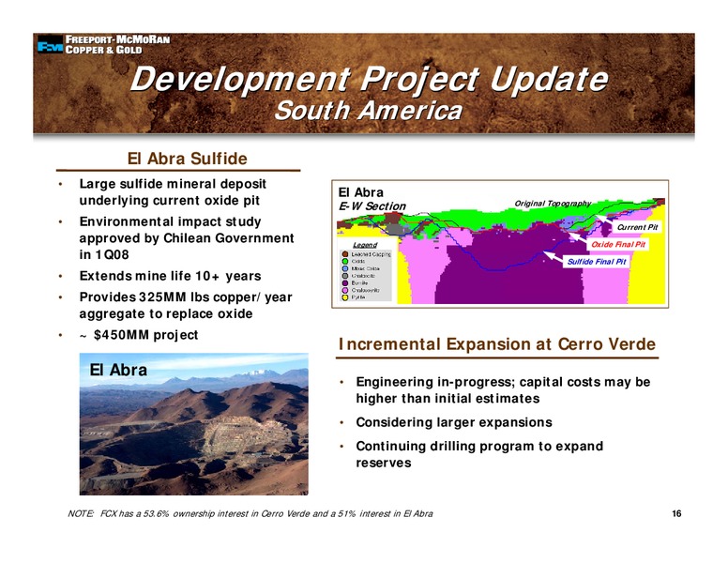The width and height of the screenshot is (728, 563).
Task: Select the "South America" subtitle
Action: tap(368, 111)
